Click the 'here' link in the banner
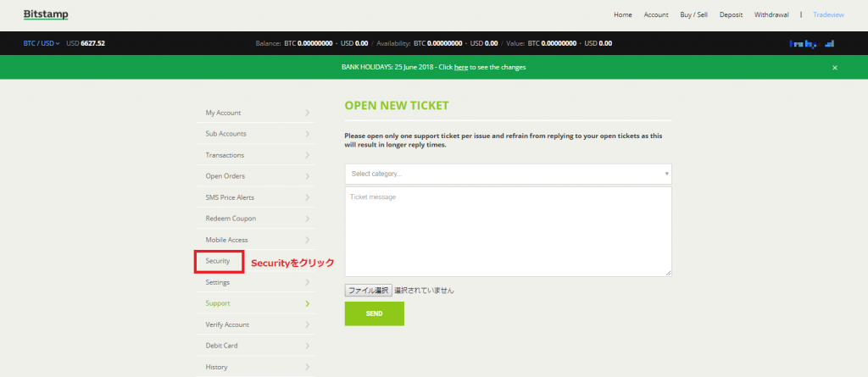The width and height of the screenshot is (868, 377). [460, 67]
